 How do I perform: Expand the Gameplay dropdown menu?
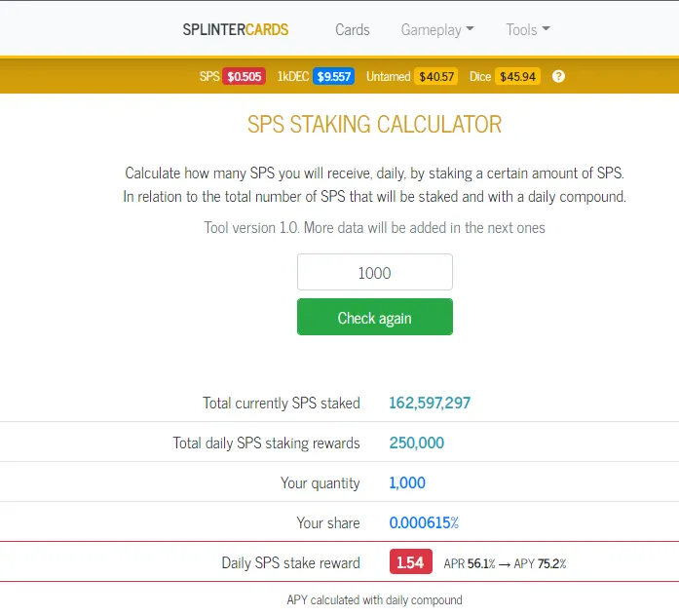coord(437,29)
